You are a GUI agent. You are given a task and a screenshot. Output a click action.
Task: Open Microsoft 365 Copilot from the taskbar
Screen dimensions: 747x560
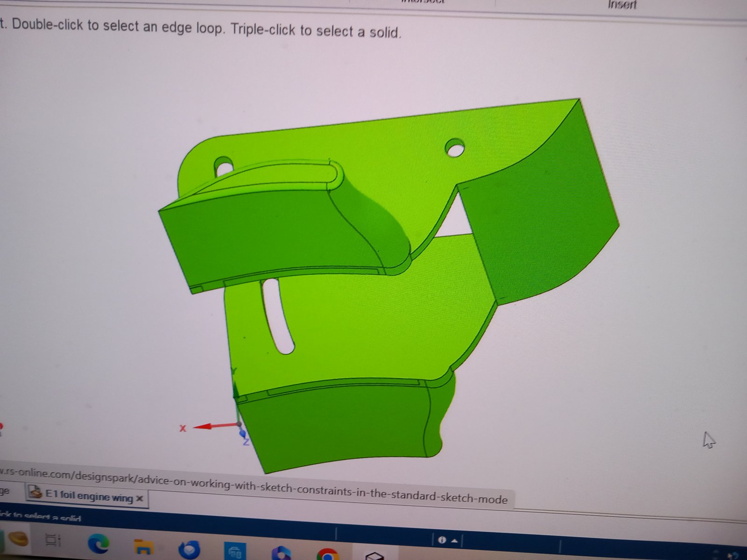281,553
